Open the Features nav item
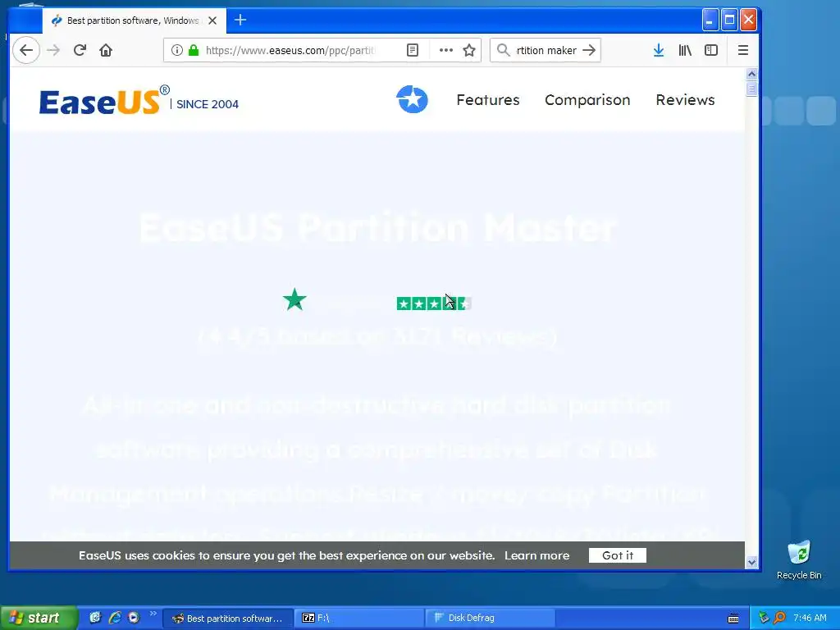 pyautogui.click(x=488, y=100)
